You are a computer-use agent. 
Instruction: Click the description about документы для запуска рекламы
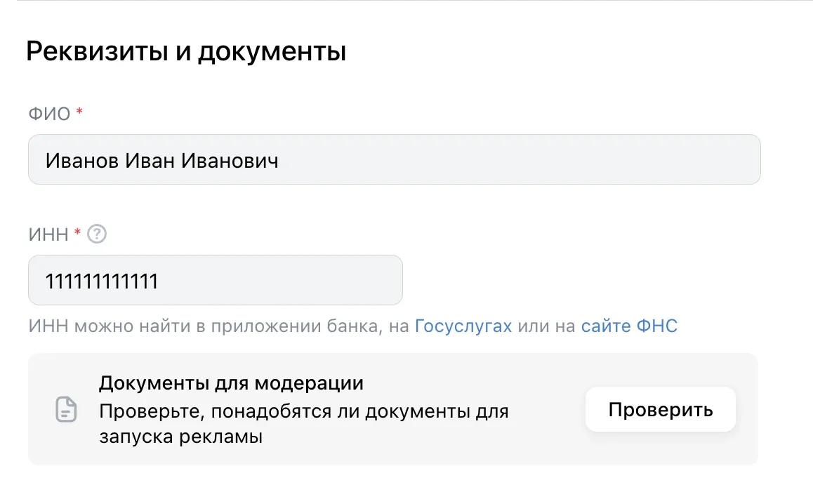click(x=304, y=424)
